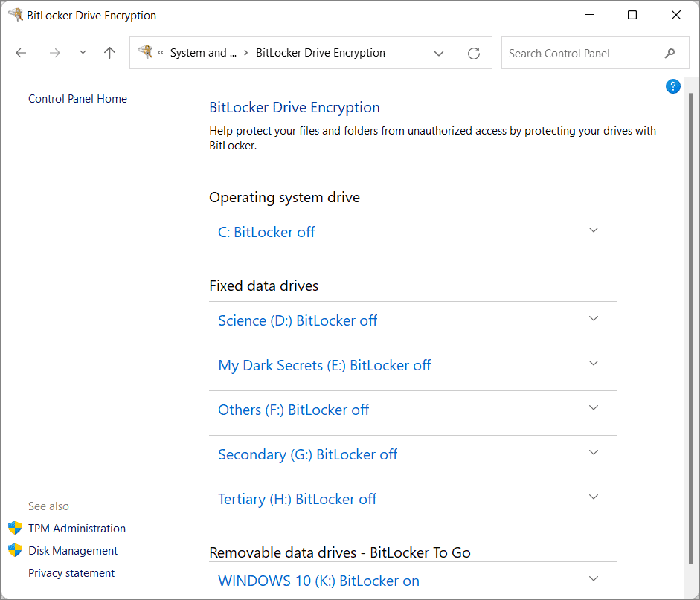Click BitLocker Drive Encryption breadcrumb item
The height and width of the screenshot is (600, 700).
pos(320,53)
